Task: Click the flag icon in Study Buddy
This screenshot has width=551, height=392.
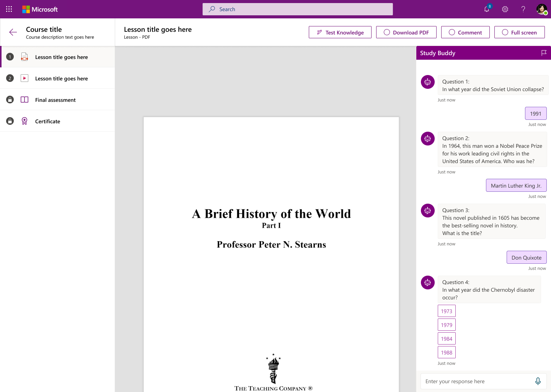Action: tap(544, 53)
